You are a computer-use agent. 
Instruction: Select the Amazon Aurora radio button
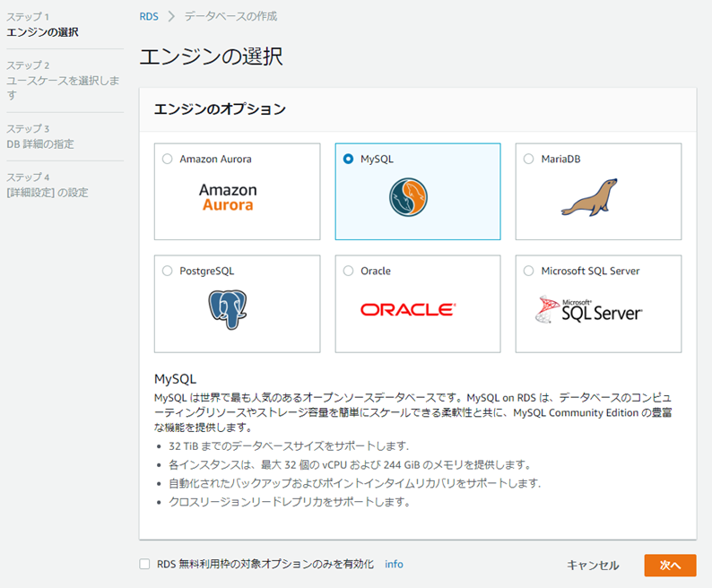click(168, 160)
